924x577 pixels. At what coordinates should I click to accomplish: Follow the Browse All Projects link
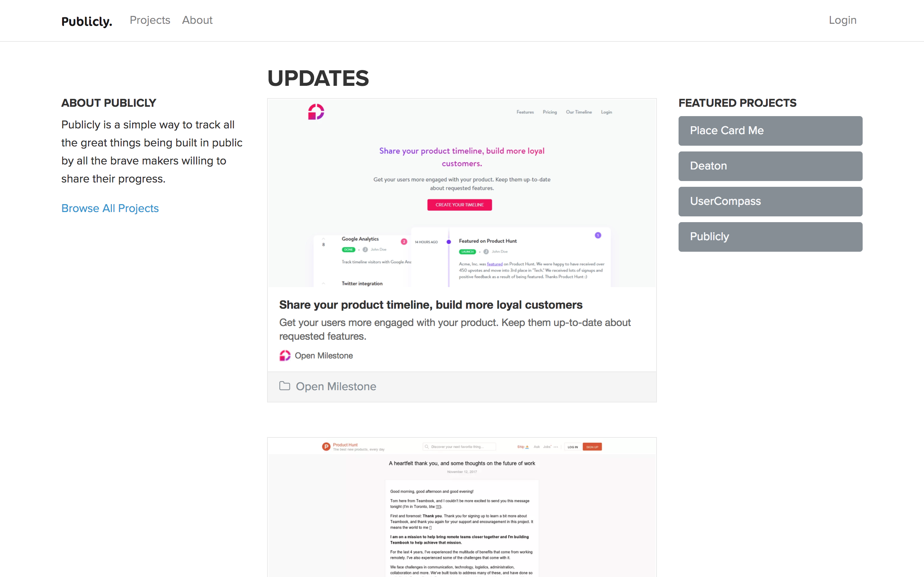click(x=110, y=208)
